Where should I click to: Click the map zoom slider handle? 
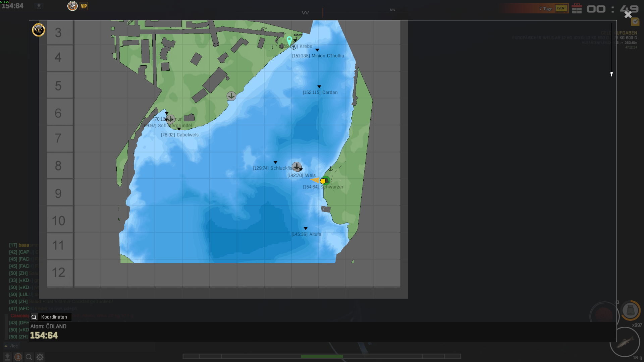[611, 74]
